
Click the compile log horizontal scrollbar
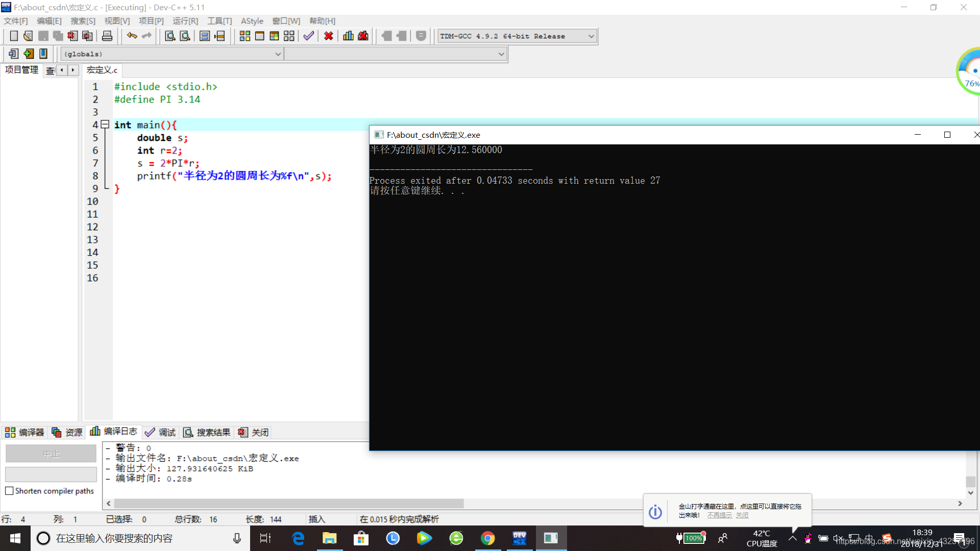click(x=288, y=504)
